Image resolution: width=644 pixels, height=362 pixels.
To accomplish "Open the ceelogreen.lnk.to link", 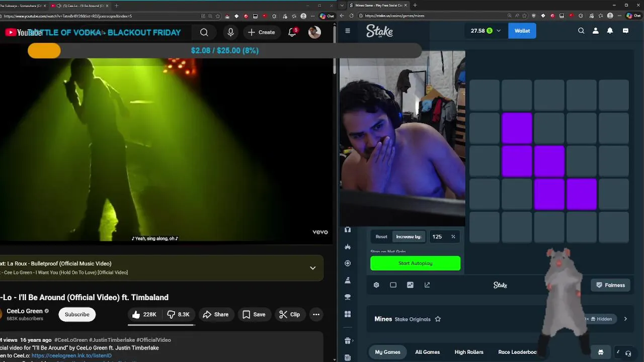I will pos(71,355).
